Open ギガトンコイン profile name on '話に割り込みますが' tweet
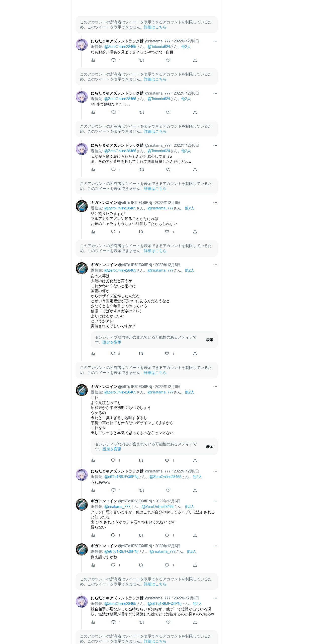The width and height of the screenshot is (322, 644). (104, 203)
